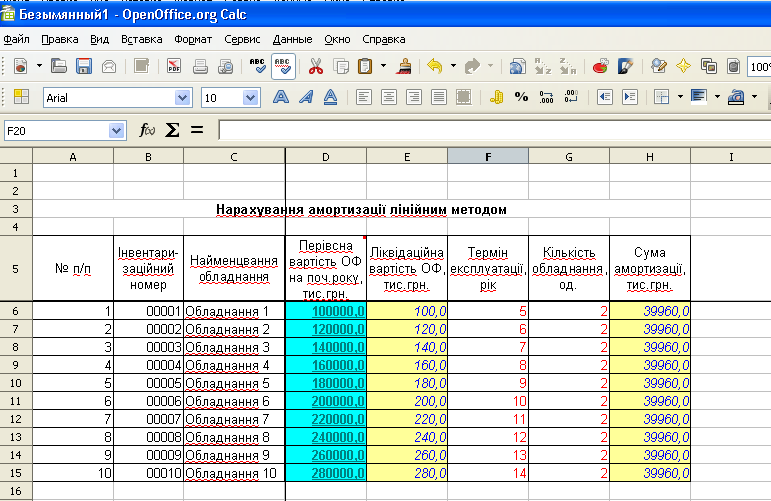The width and height of the screenshot is (771, 501).
Task: Toggle Italic formatting
Action: (x=306, y=97)
